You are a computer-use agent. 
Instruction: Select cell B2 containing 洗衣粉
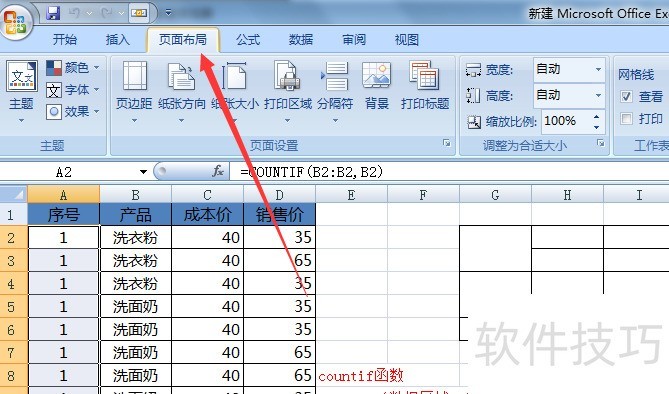click(x=136, y=237)
